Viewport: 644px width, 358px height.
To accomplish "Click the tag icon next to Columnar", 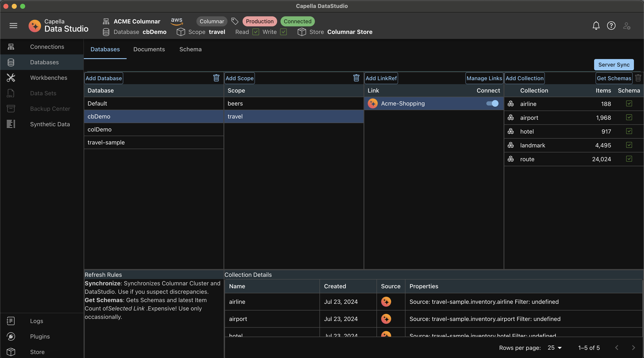I will coord(235,21).
